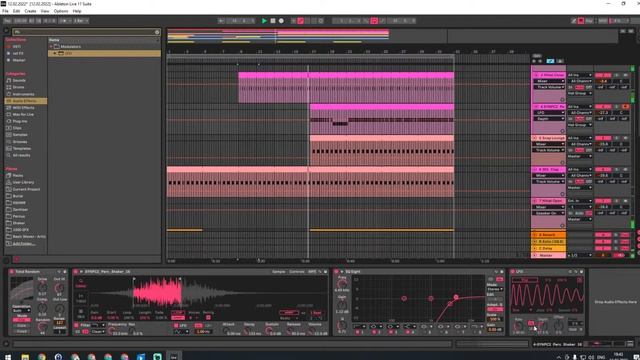The height and width of the screenshot is (360, 640).
Task: Click the LFO Rate knob
Action: coord(518,326)
